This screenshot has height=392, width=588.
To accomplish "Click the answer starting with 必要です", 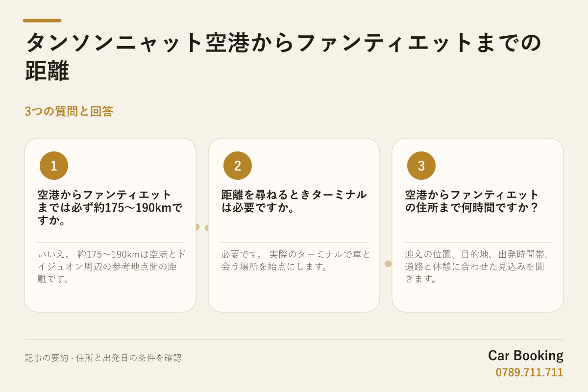I will [296, 260].
